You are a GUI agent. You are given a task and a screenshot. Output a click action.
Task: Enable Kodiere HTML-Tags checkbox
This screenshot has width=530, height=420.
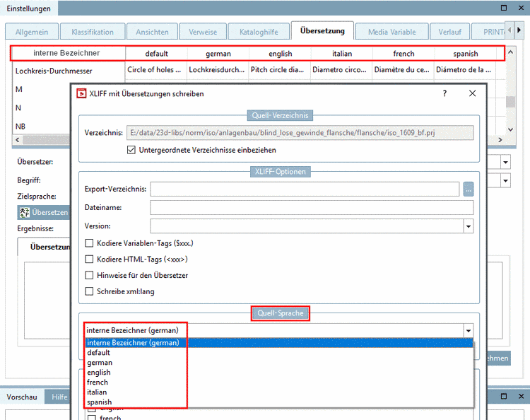click(89, 259)
